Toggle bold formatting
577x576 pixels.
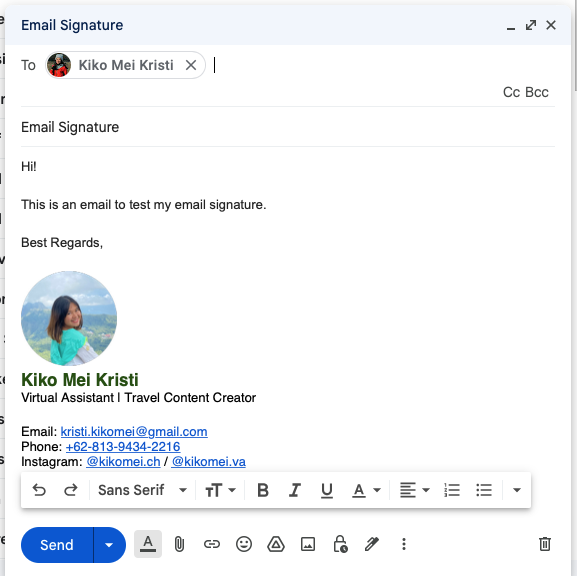[x=263, y=490]
